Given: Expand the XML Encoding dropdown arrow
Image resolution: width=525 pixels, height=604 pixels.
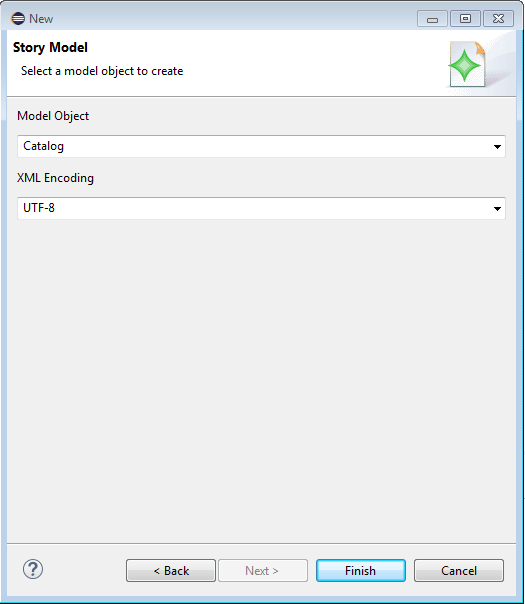Looking at the screenshot, I should click(x=497, y=209).
